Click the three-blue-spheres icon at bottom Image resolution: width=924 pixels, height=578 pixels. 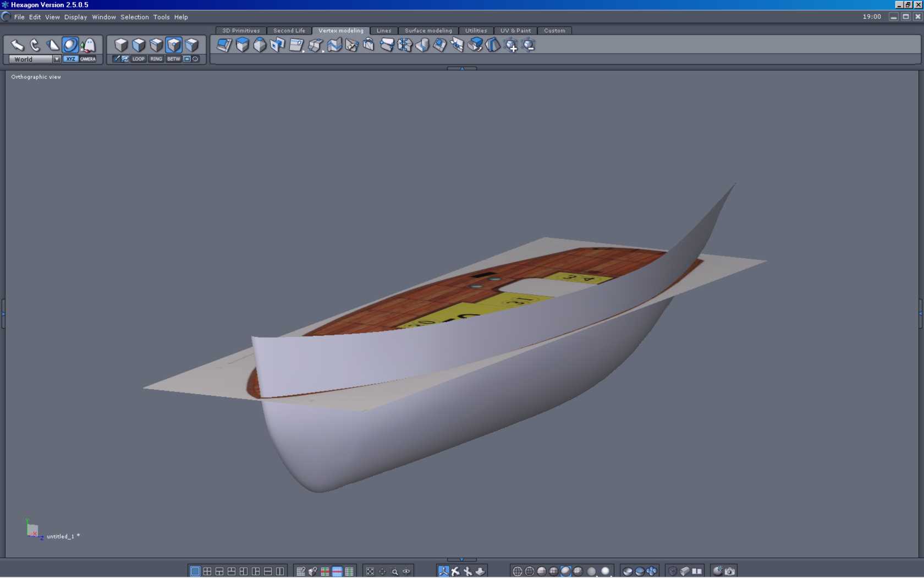click(x=652, y=571)
